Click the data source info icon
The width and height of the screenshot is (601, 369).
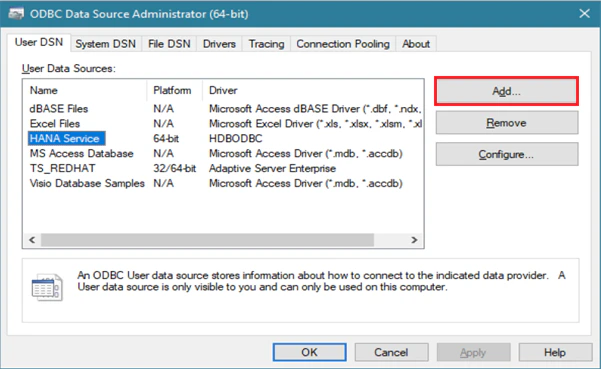(x=47, y=287)
